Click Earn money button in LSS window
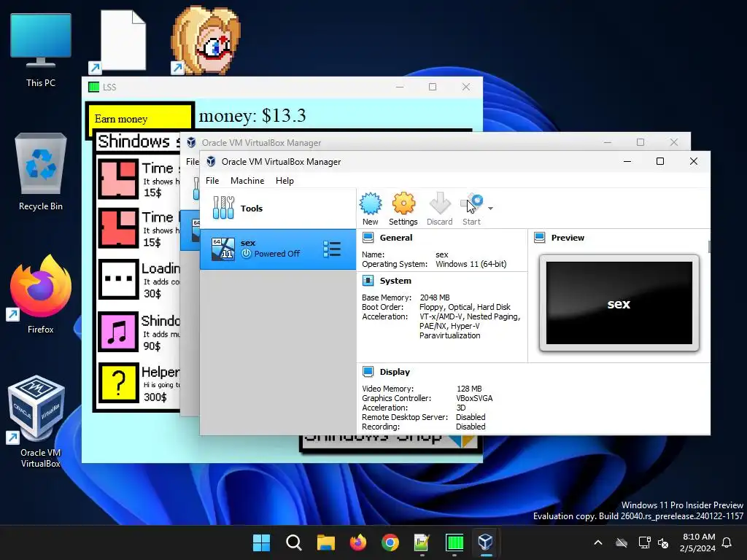The image size is (747, 560). click(x=140, y=119)
